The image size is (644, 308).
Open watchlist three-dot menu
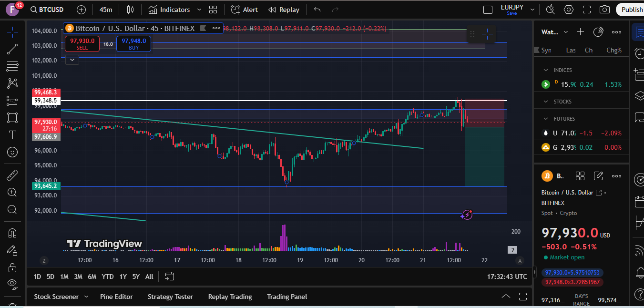point(616,32)
